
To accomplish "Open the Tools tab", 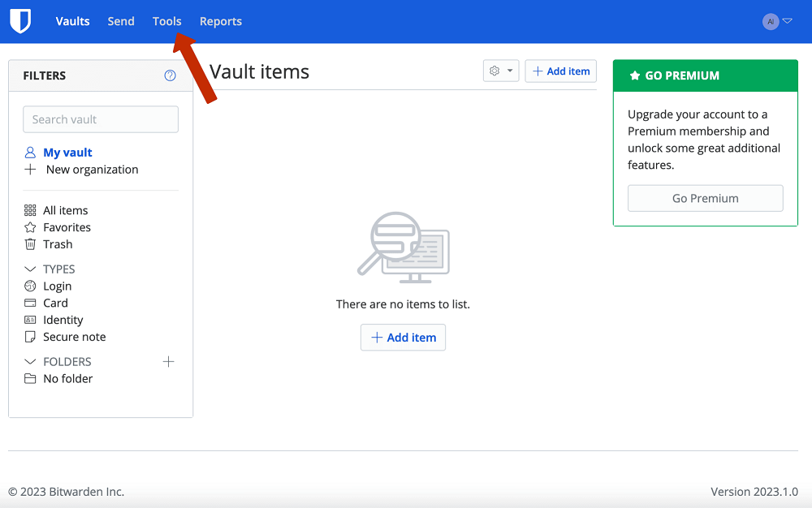I will 166,21.
